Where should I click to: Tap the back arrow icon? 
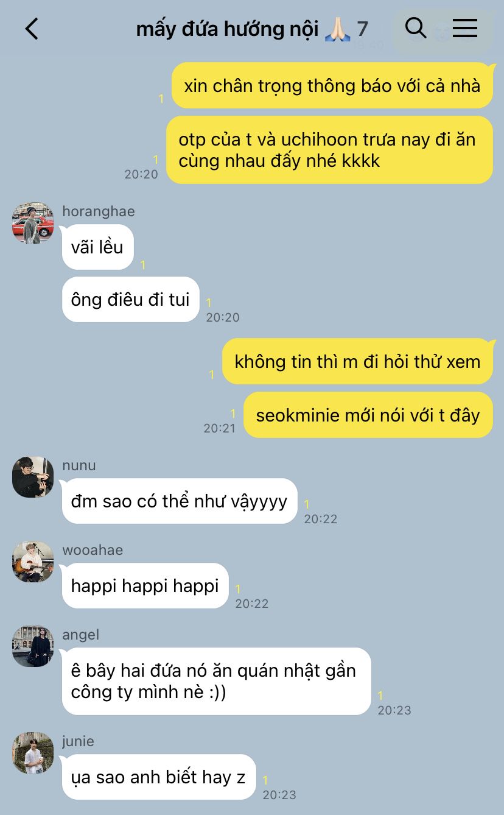pos(32,29)
